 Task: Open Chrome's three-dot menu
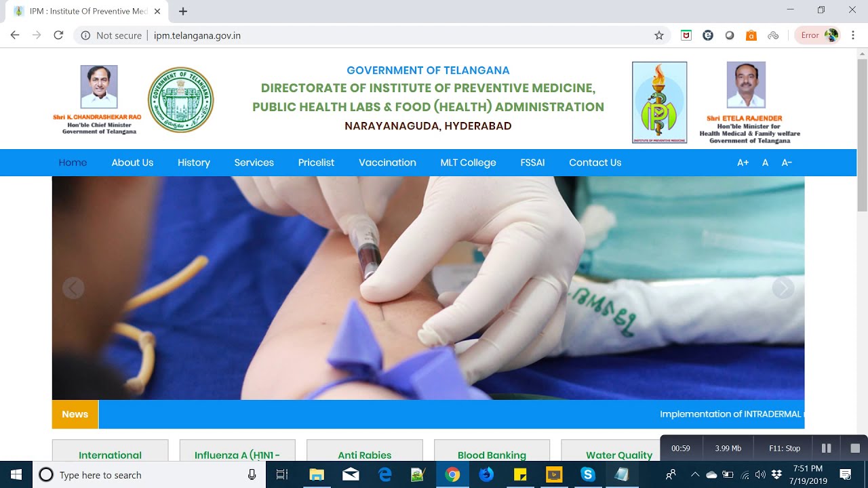point(853,35)
